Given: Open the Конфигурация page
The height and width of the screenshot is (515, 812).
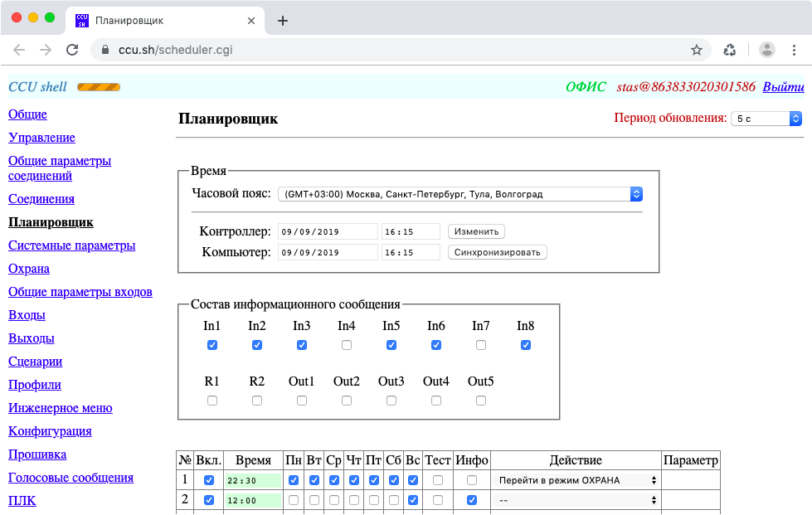Looking at the screenshot, I should click(x=50, y=432).
